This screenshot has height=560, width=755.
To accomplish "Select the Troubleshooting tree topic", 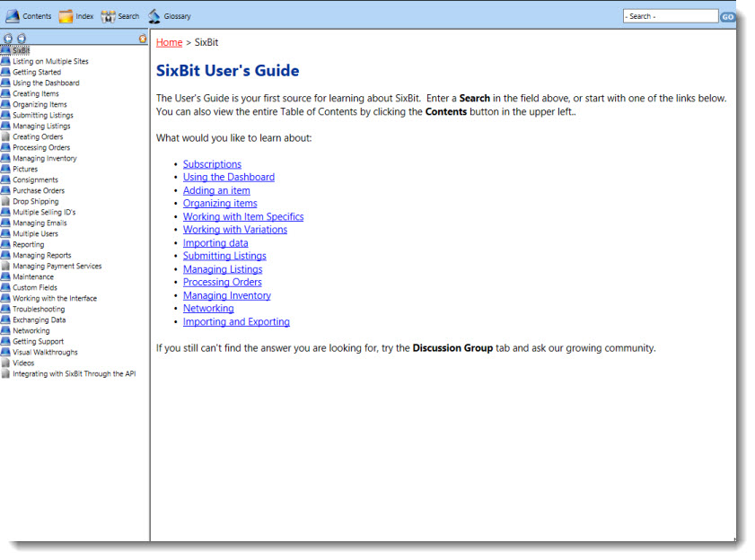I will point(39,309).
